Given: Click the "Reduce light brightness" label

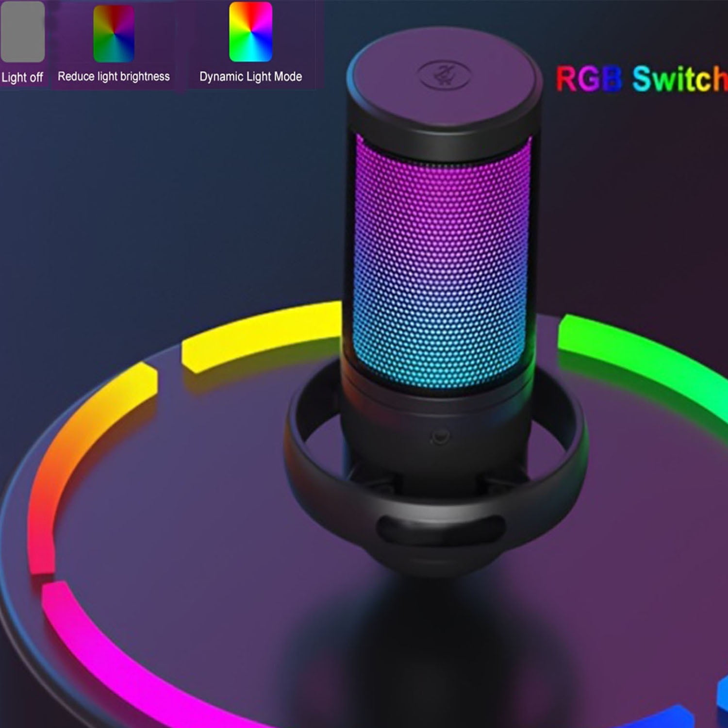Looking at the screenshot, I should (x=114, y=77).
